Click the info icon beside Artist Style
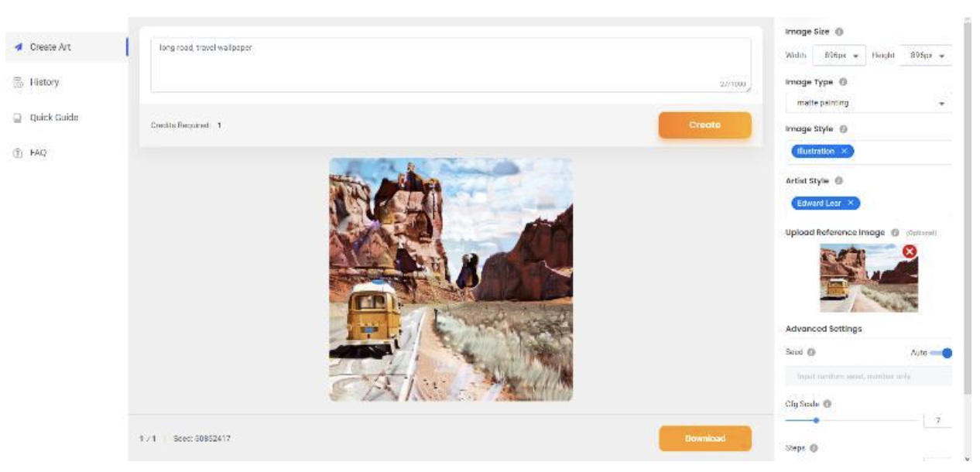This screenshot has width=980, height=472. [838, 180]
